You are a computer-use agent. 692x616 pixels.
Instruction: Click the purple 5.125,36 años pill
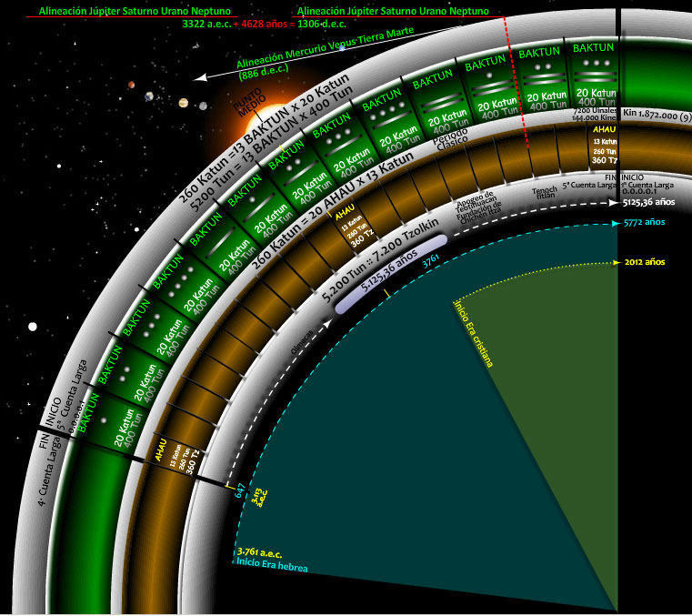(x=391, y=274)
